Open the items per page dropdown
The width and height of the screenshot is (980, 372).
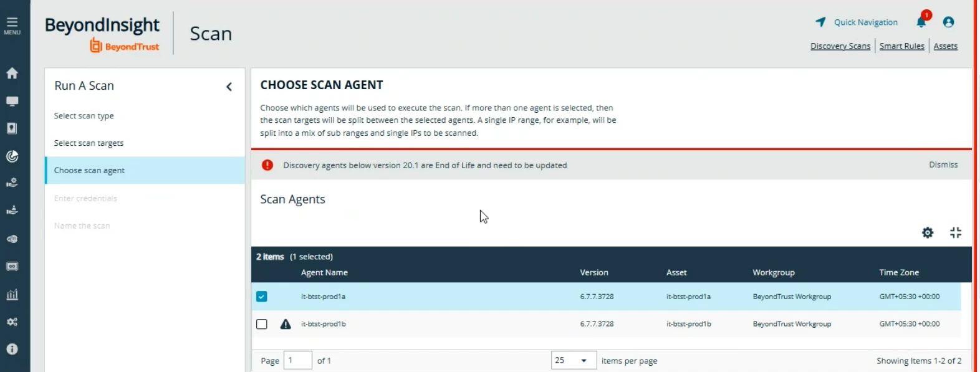click(574, 360)
